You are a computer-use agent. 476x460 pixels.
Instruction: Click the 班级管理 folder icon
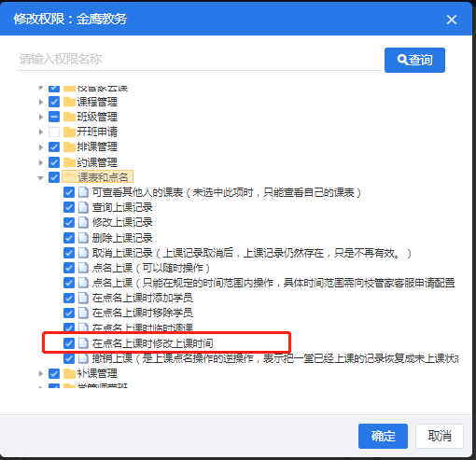tap(69, 117)
